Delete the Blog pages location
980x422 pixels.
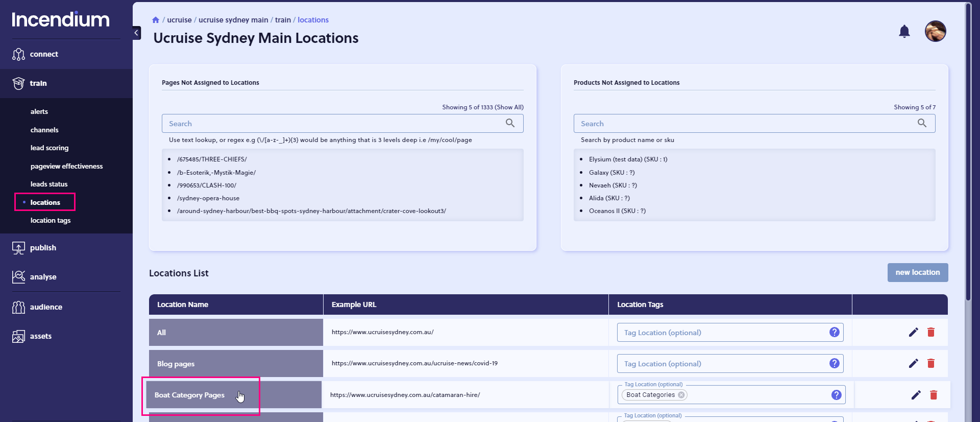[930, 363]
